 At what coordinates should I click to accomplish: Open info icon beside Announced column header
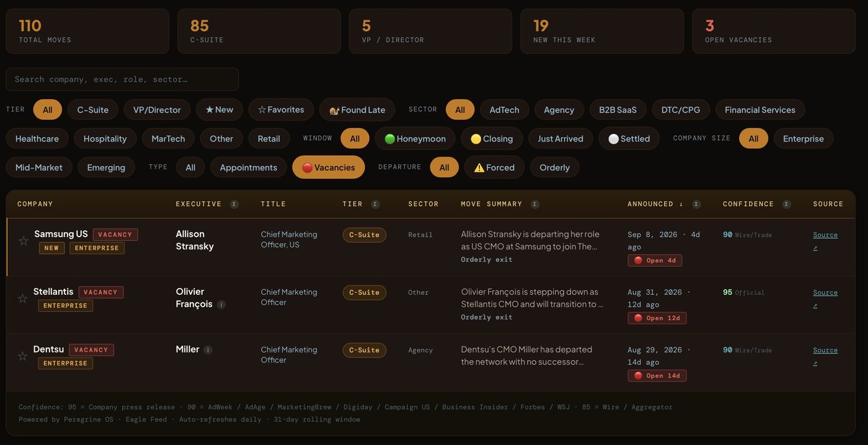pos(697,204)
